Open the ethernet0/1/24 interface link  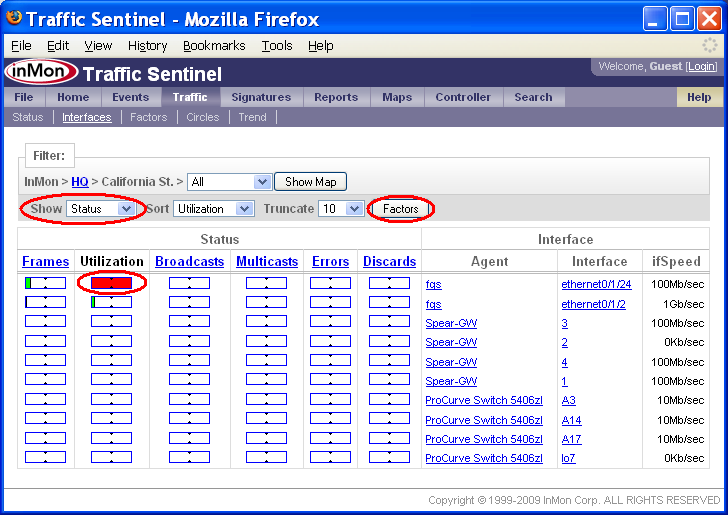tap(596, 284)
